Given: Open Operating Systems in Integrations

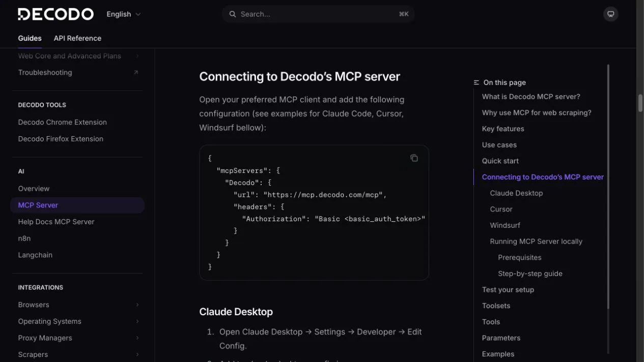Looking at the screenshot, I should 49,321.
